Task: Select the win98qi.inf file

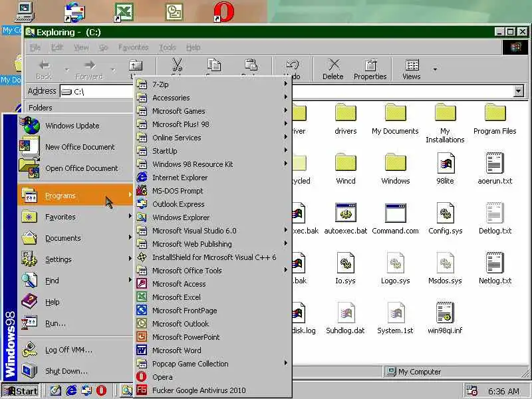Action: click(x=445, y=319)
